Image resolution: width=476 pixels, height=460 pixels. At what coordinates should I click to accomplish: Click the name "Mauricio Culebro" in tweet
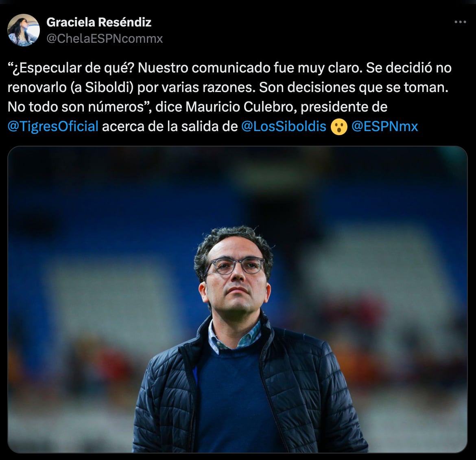point(241,107)
